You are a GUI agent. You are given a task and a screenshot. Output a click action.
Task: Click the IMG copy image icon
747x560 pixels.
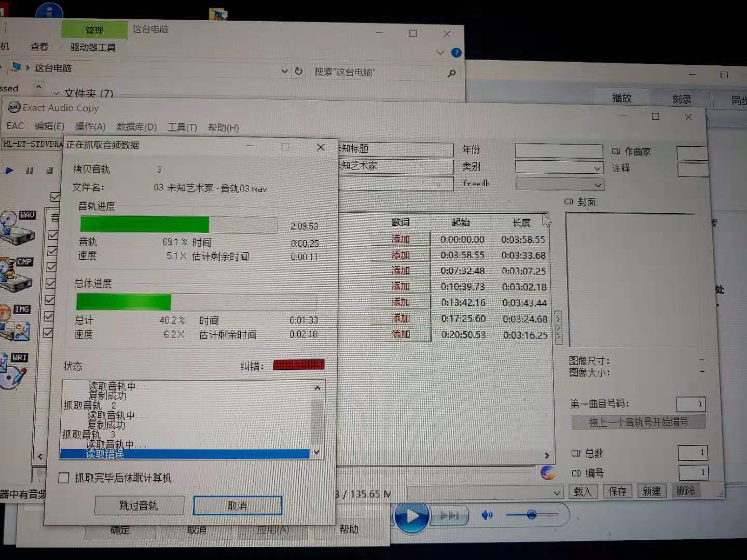click(16, 323)
